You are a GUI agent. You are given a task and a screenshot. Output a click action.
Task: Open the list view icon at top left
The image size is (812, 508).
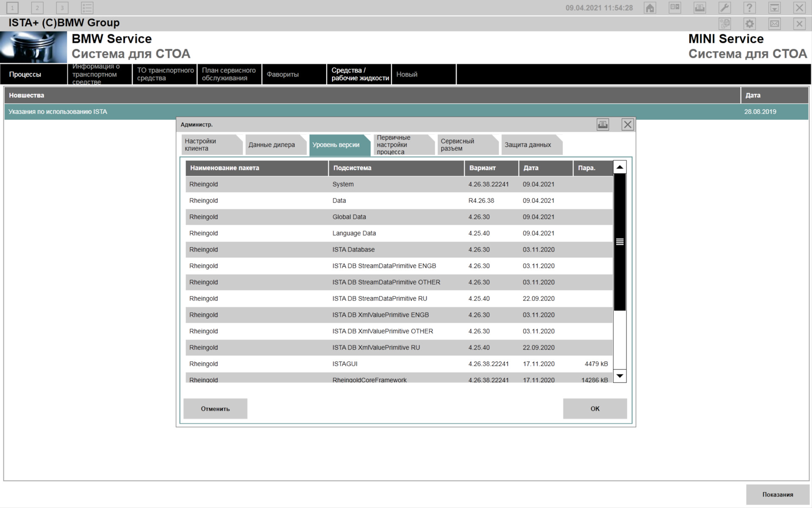click(x=87, y=8)
